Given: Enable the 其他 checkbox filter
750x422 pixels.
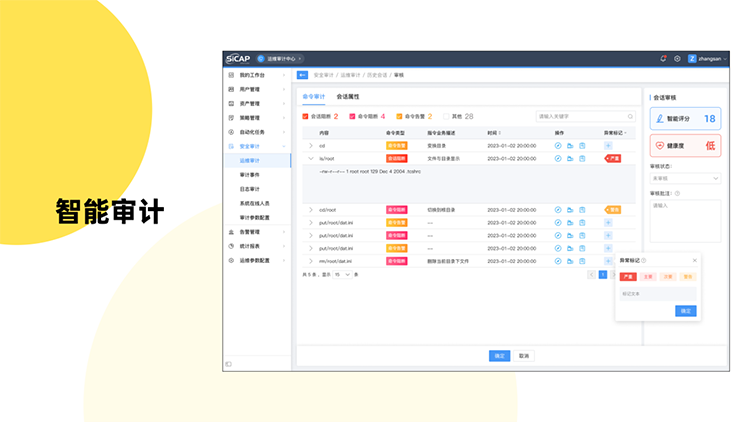Looking at the screenshot, I should pyautogui.click(x=446, y=117).
